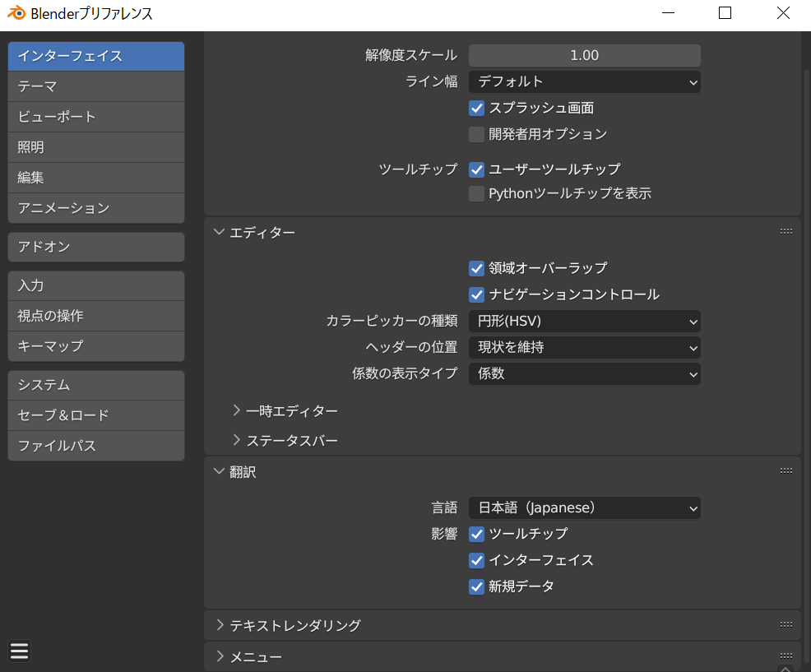Open the hamburger menu at bottom left
The height and width of the screenshot is (672, 811).
20,651
